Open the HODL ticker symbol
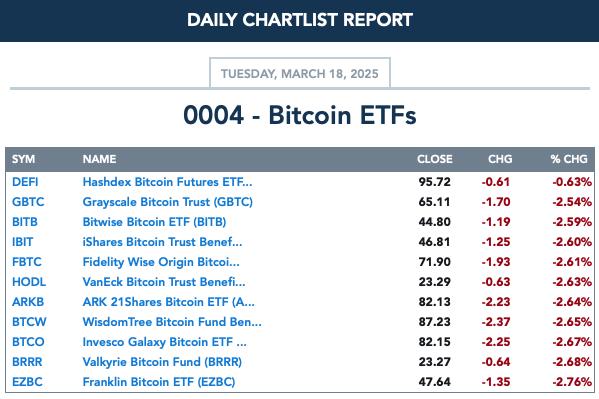 (x=29, y=282)
